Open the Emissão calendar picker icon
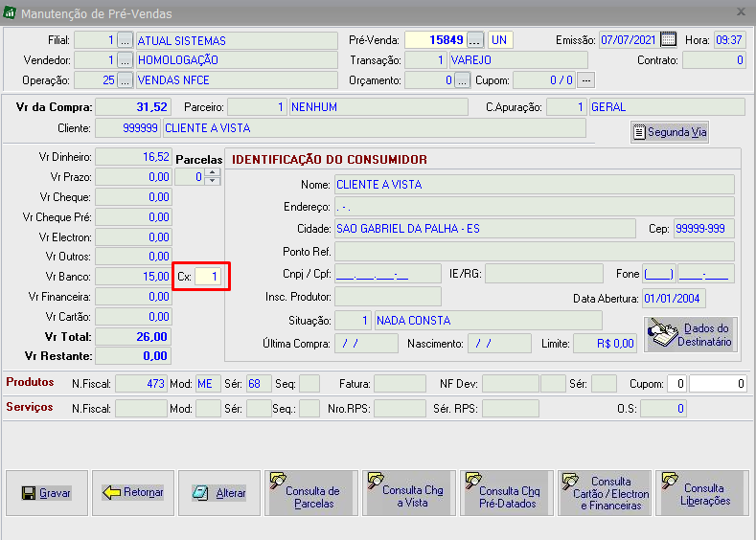 [668, 39]
